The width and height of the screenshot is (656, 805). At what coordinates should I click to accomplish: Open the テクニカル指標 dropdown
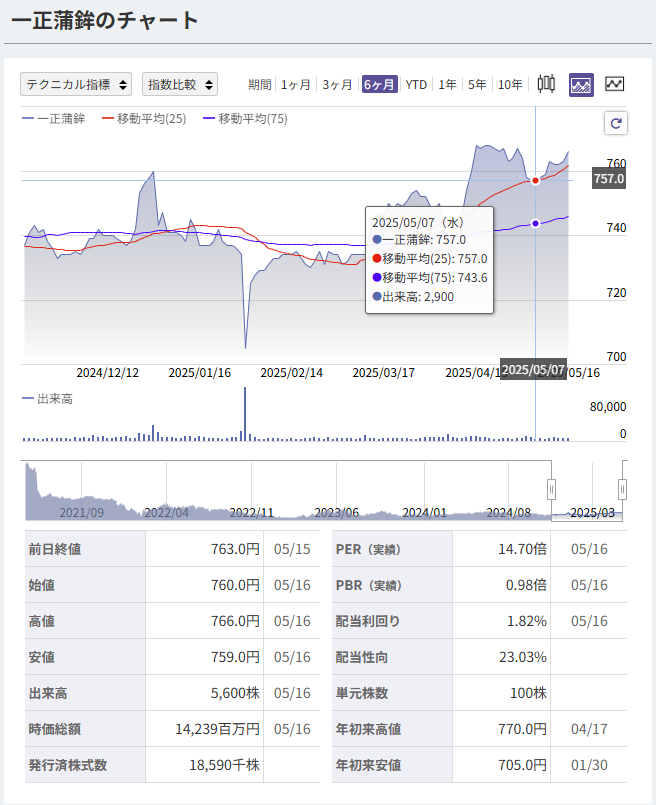coord(76,84)
